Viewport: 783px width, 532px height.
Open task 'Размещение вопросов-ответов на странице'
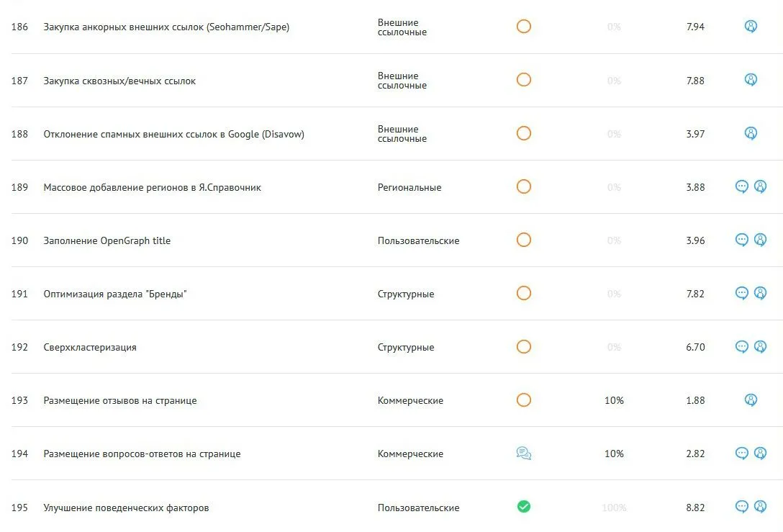pos(142,454)
